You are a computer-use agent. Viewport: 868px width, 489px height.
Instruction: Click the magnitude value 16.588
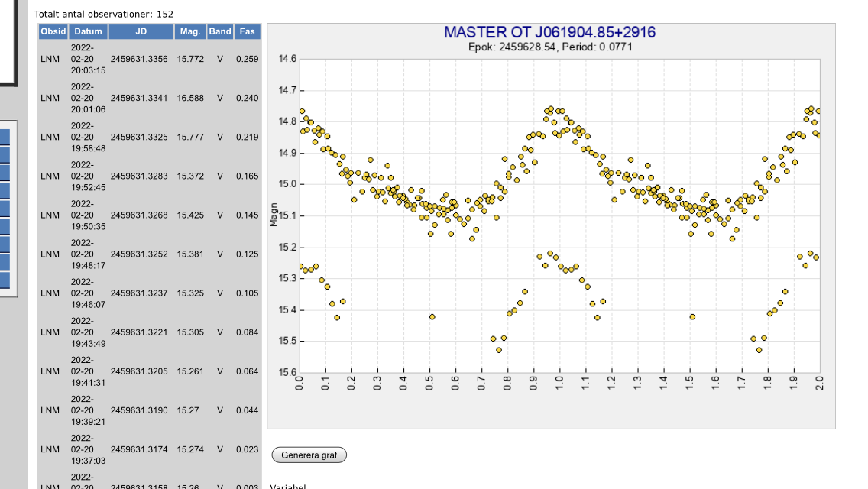tap(190, 98)
